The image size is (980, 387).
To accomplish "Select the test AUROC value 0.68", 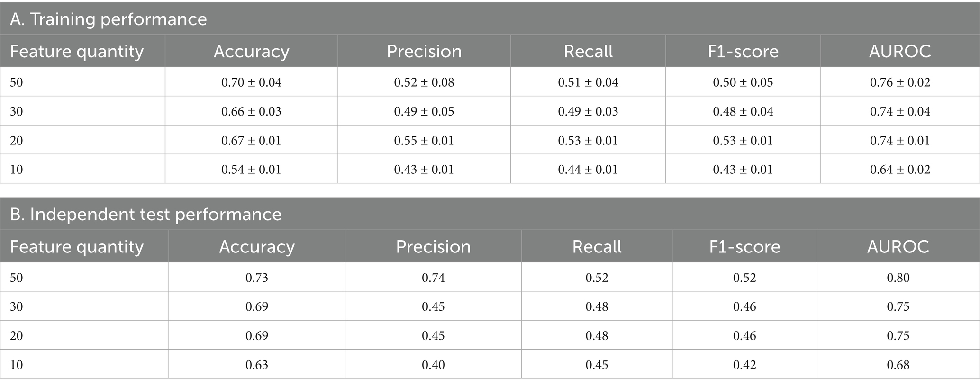I will pos(898,365).
